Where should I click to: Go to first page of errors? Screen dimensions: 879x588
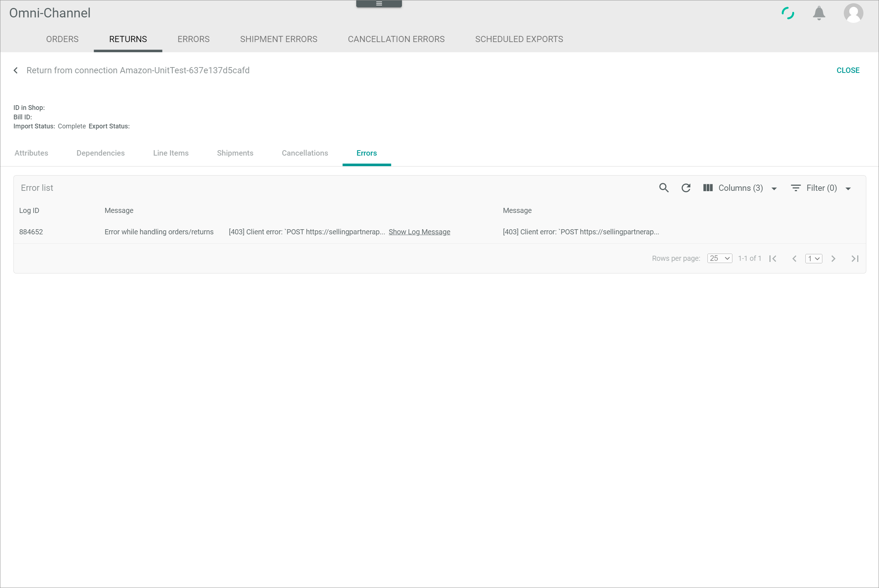tap(772, 259)
